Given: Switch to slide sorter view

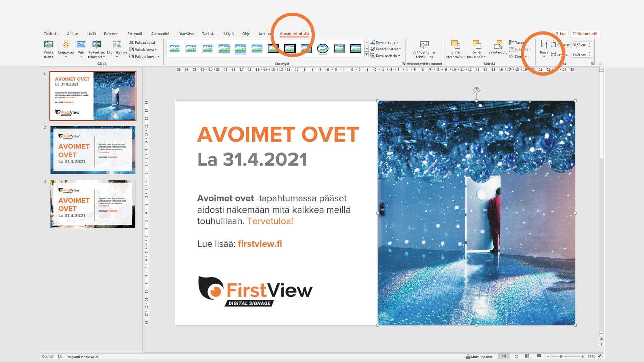Looking at the screenshot, I should pos(516,356).
